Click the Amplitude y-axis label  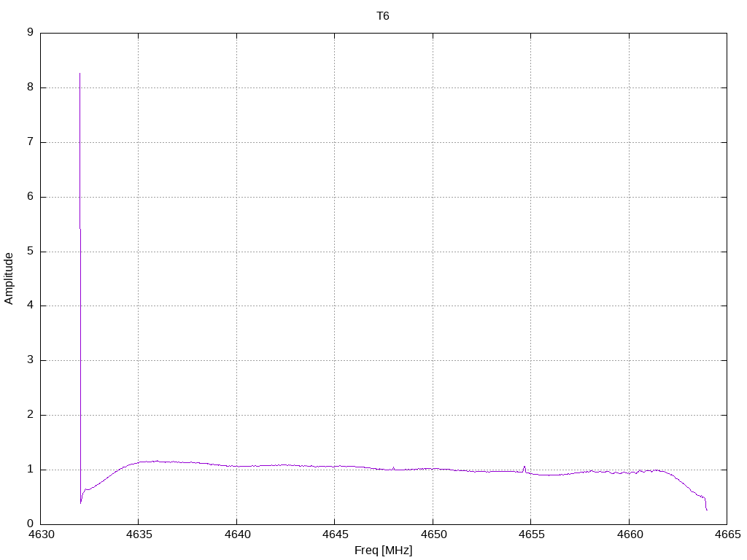pyautogui.click(x=9, y=279)
